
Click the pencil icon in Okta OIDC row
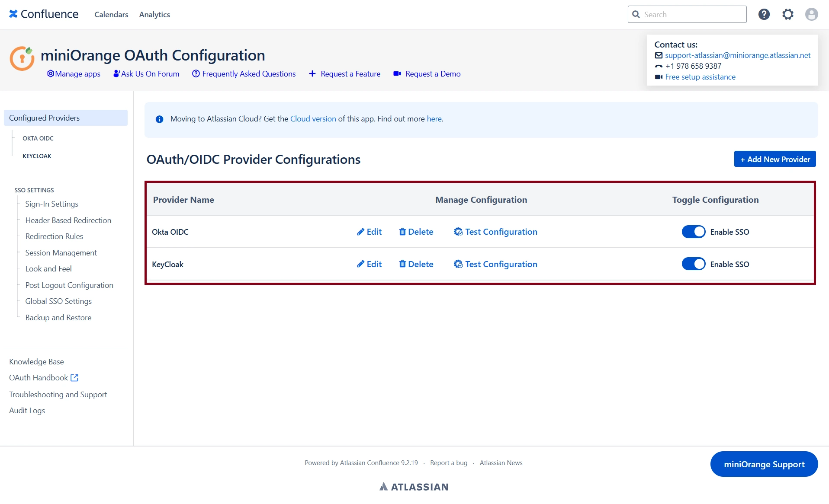click(x=360, y=232)
